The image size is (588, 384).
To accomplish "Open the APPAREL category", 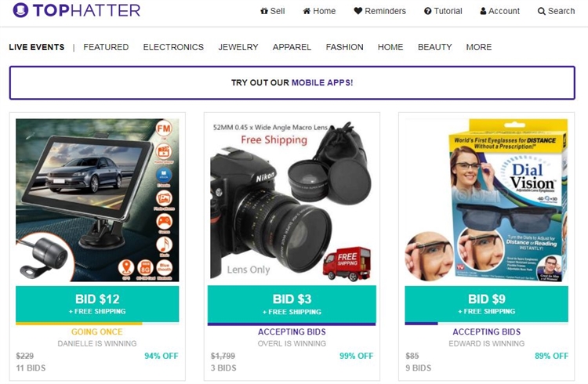I will (x=292, y=47).
